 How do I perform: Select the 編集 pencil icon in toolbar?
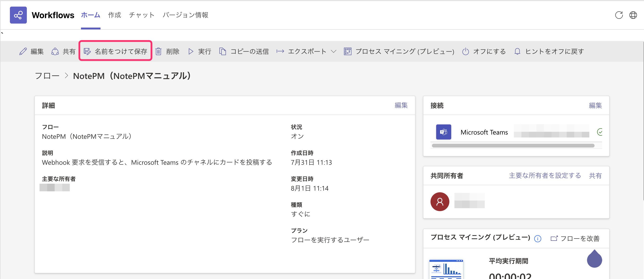pyautogui.click(x=23, y=51)
